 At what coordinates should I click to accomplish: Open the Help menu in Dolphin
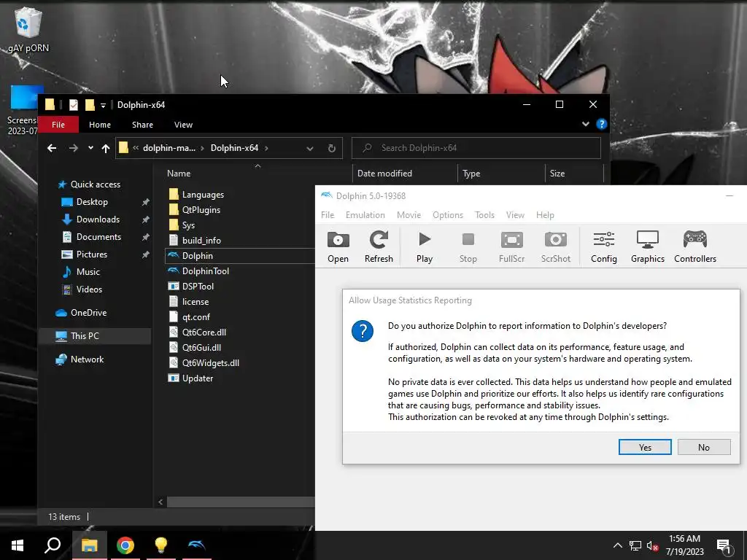point(545,215)
